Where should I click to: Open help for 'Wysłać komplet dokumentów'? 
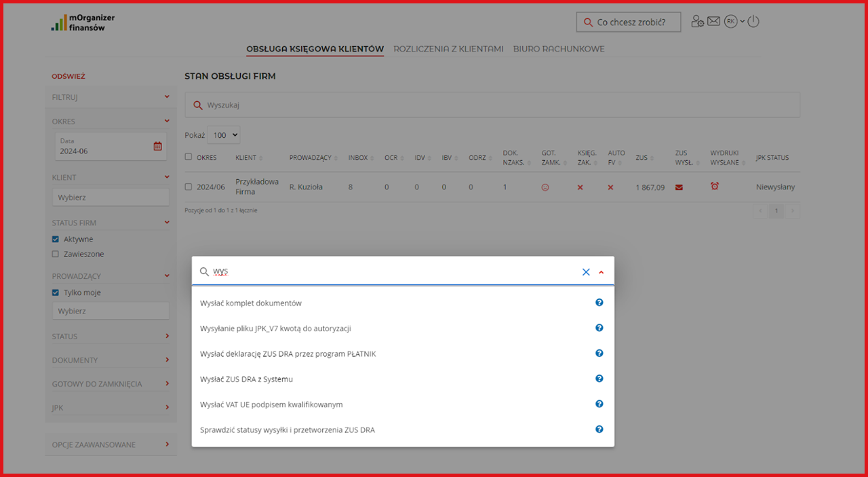pos(599,303)
